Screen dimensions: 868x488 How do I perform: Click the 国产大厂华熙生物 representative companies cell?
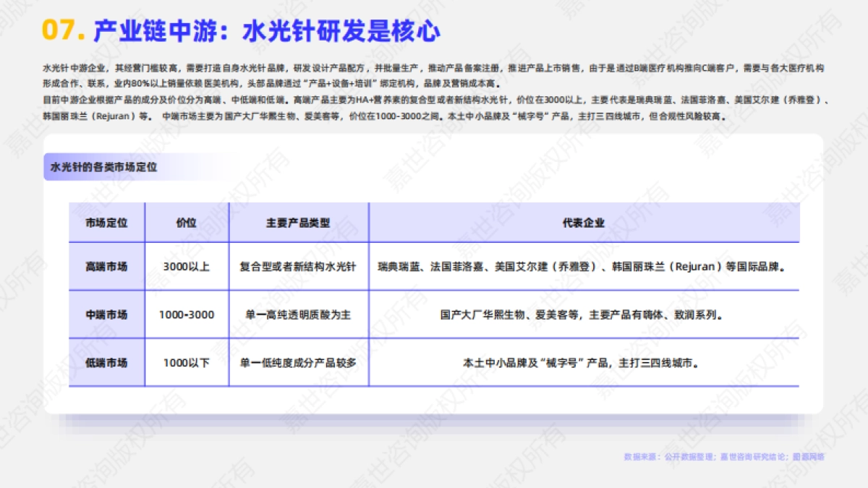click(x=586, y=315)
